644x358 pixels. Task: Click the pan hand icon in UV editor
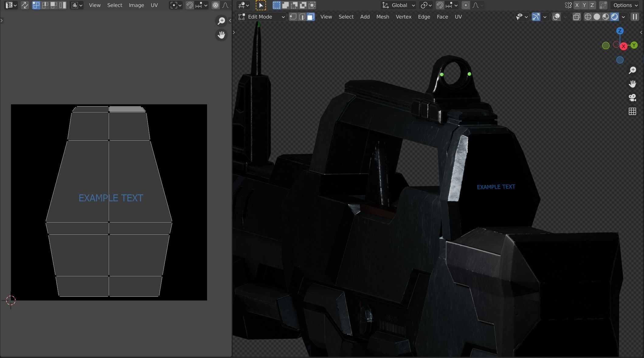click(221, 35)
